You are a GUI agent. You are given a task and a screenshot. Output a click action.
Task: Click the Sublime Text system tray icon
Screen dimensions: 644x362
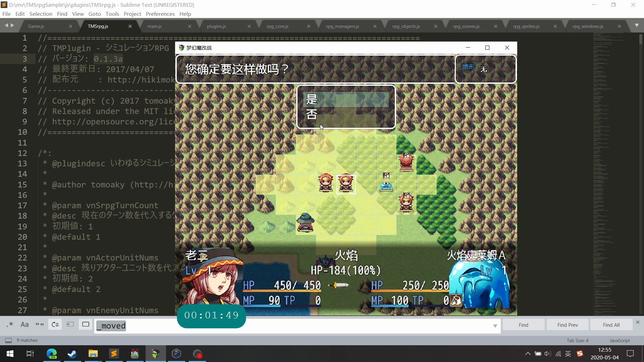point(580,353)
